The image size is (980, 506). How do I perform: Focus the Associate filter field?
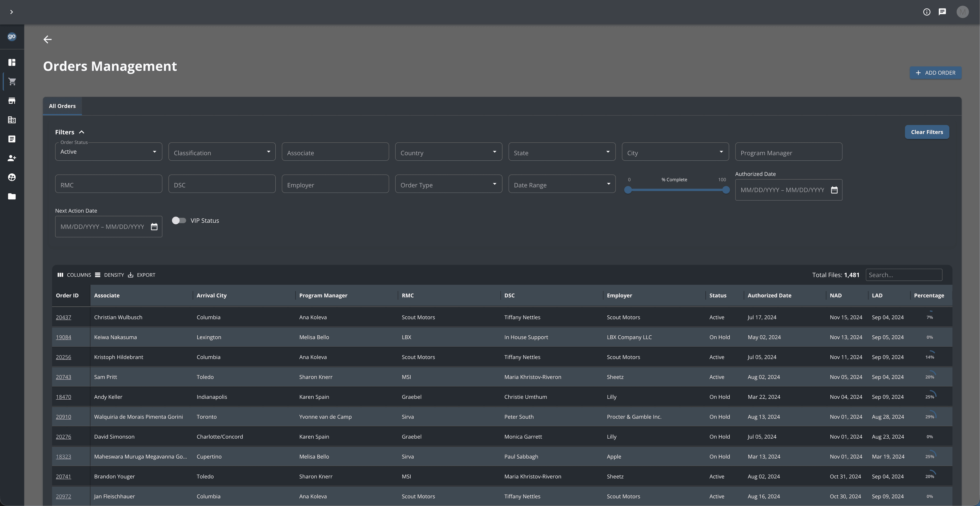[335, 152]
